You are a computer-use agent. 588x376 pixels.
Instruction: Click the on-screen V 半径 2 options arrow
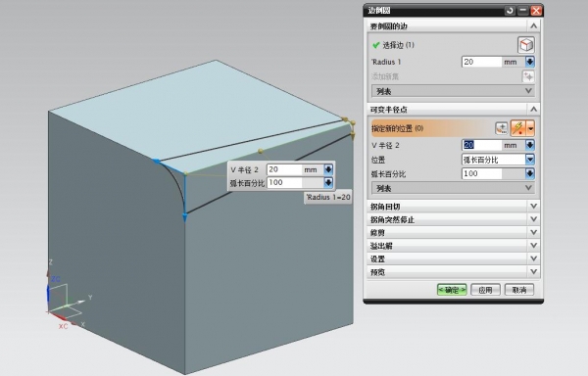click(328, 169)
